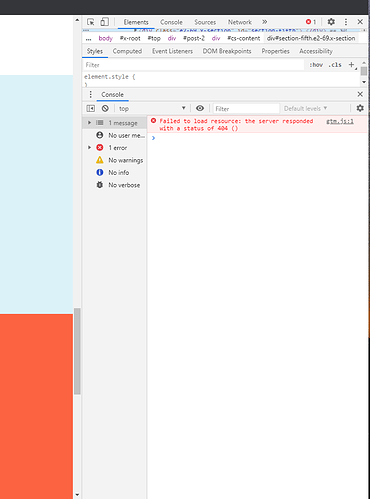Click the page scrollbar down arrow
The height and width of the screenshot is (499, 370).
pyautogui.click(x=77, y=495)
